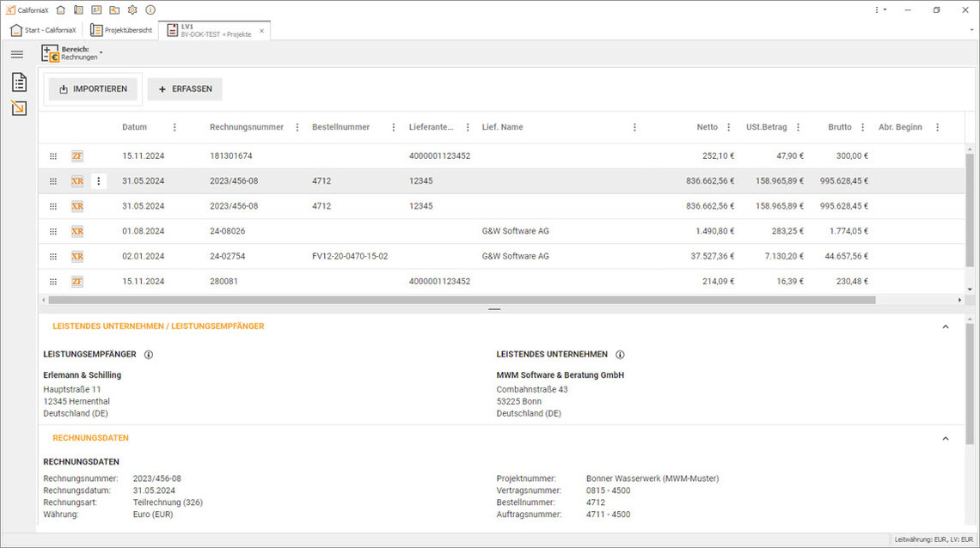Collapse Leistendes Unternehmen / Leistungsempfänger section
This screenshot has width=980, height=548.
[x=946, y=326]
